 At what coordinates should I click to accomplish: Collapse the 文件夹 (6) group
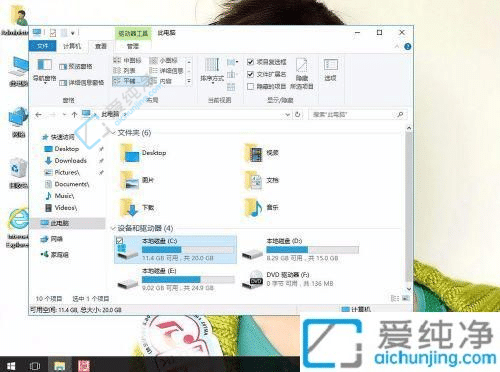click(x=113, y=133)
